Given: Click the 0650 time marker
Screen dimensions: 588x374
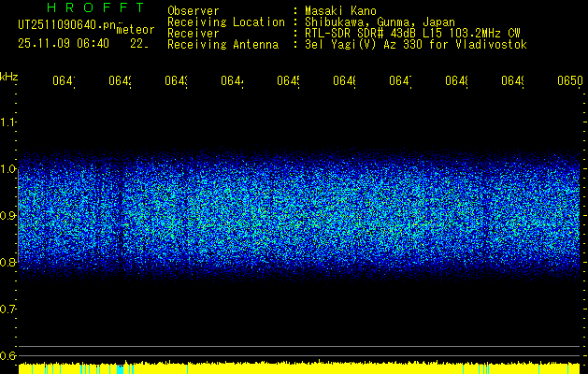Looking at the screenshot, I should pyautogui.click(x=570, y=81).
